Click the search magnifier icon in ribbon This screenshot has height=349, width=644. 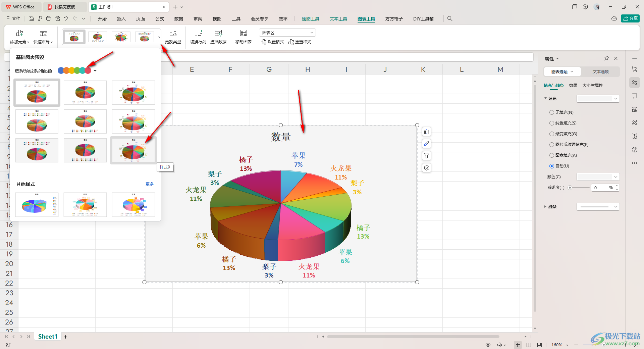450,19
